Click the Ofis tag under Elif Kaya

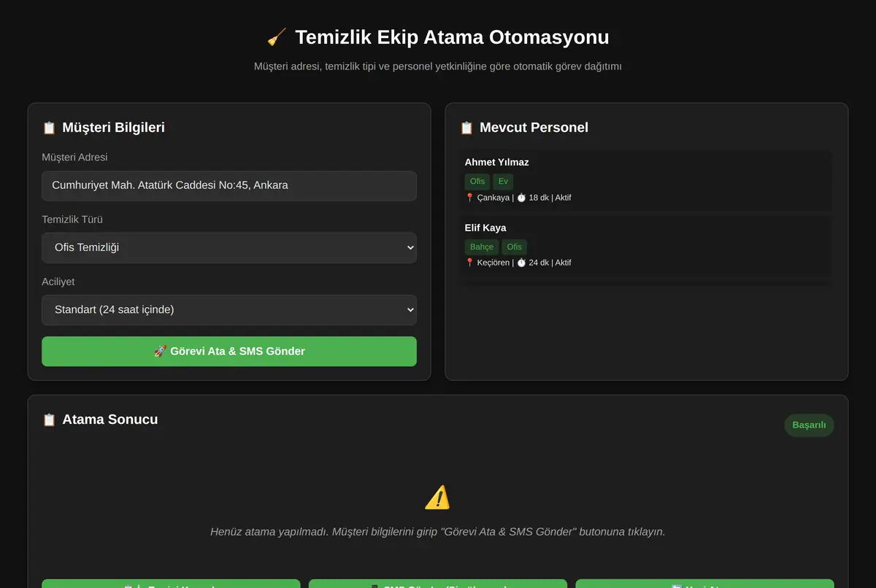click(x=515, y=247)
